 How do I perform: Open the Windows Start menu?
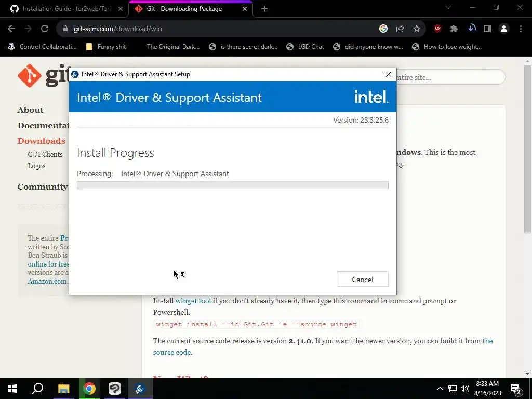12,389
